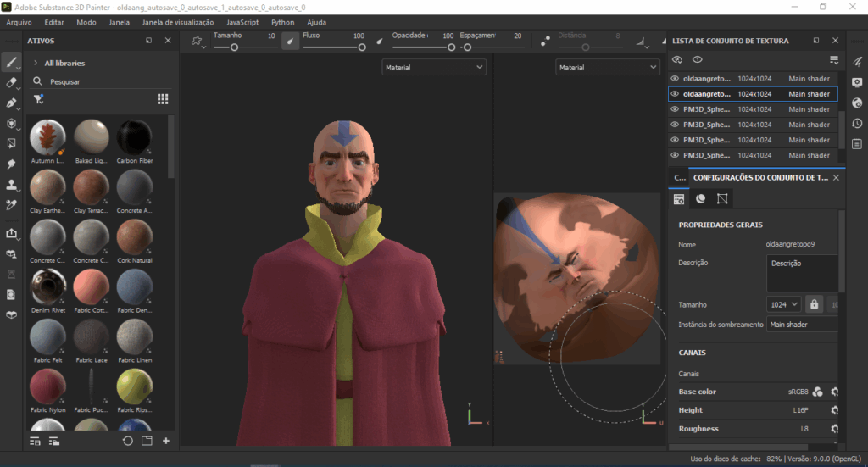Screen dimensions: 868x467
Task: Switch to Configurações do conjunto de textura tab
Action: coord(760,178)
